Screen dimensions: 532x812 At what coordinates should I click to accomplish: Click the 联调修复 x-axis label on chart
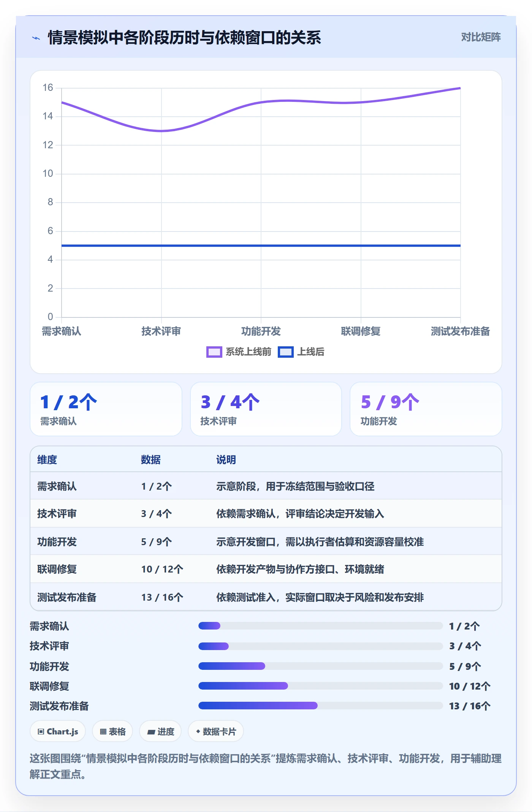coord(361,331)
